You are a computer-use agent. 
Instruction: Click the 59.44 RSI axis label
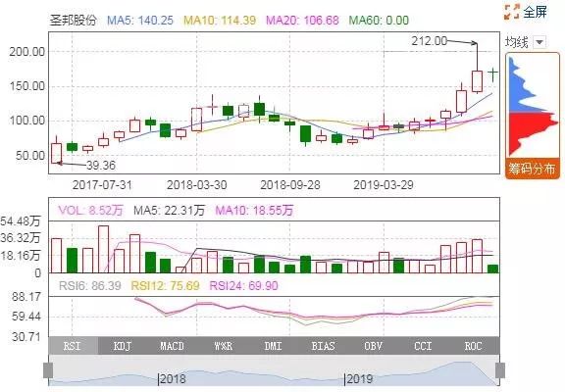coord(26,317)
